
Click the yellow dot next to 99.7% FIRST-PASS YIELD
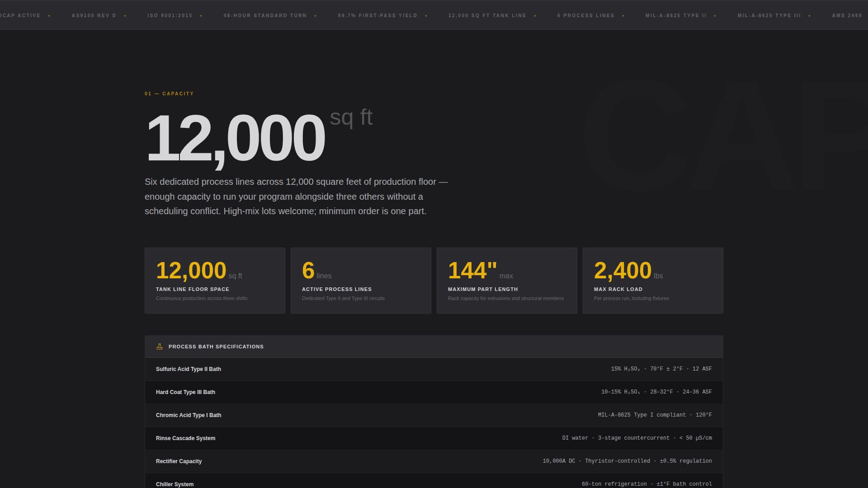pyautogui.click(x=426, y=15)
